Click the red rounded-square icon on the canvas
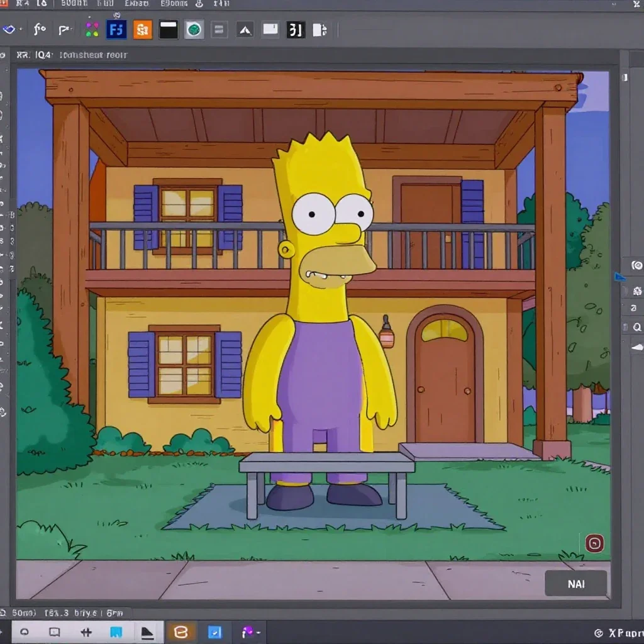Viewport: 644px width, 644px height. [x=594, y=543]
